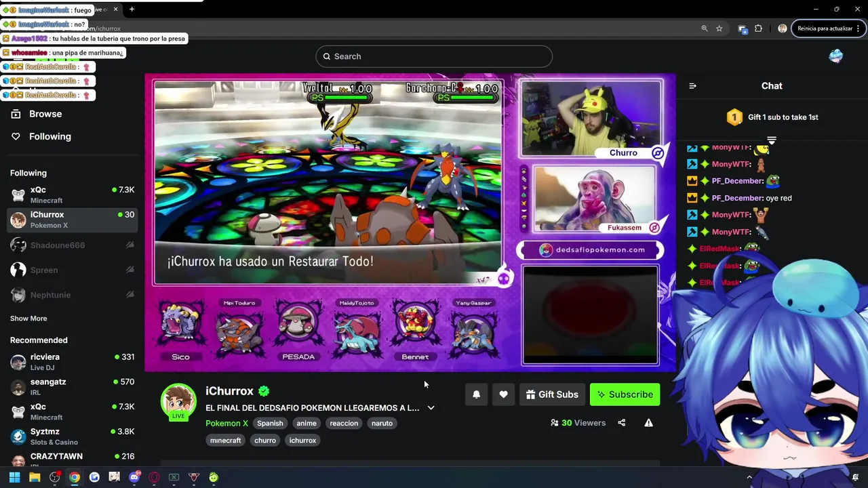Click the Syztmz avatar icon

pyautogui.click(x=18, y=436)
